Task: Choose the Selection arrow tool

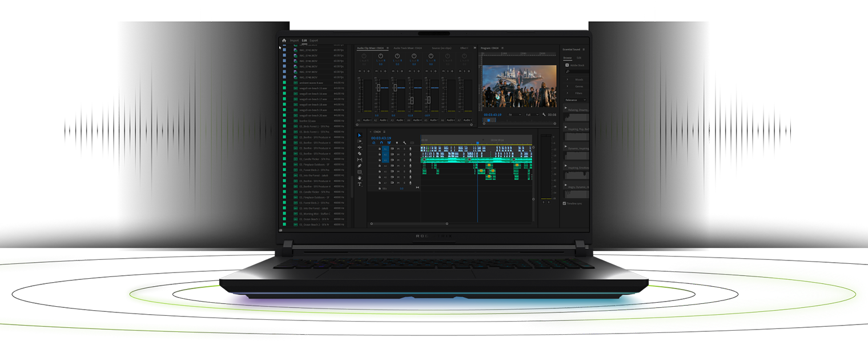Action: coord(360,135)
